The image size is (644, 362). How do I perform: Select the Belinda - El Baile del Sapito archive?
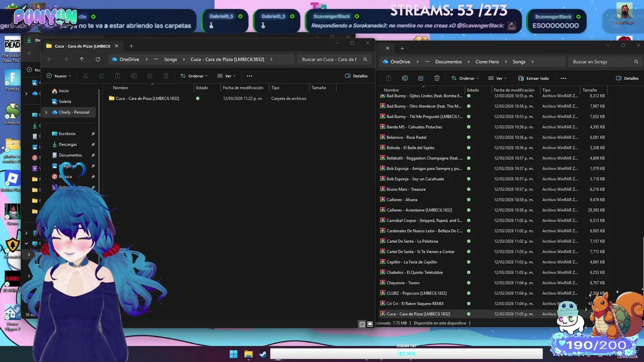pos(493,148)
